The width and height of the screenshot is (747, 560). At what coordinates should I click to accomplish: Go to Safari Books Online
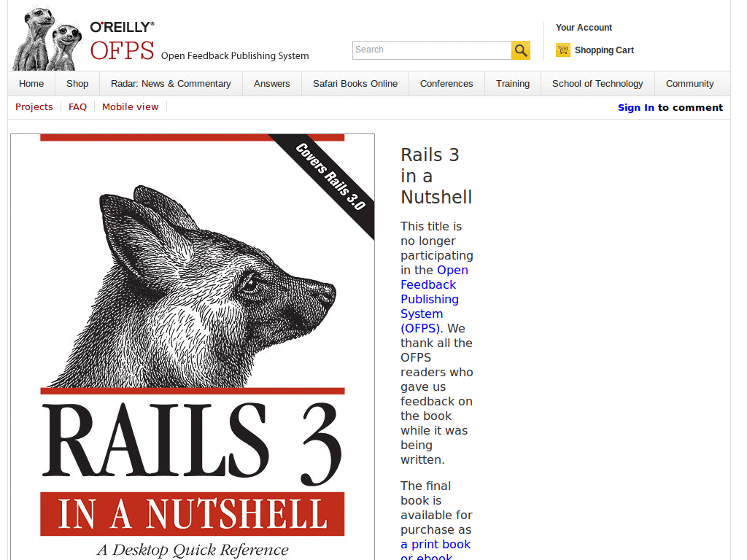click(x=355, y=83)
